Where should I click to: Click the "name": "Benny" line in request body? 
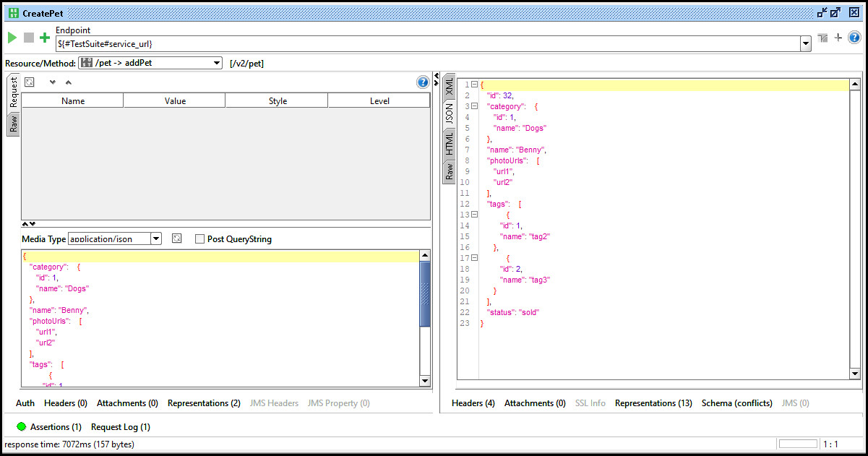tap(59, 310)
